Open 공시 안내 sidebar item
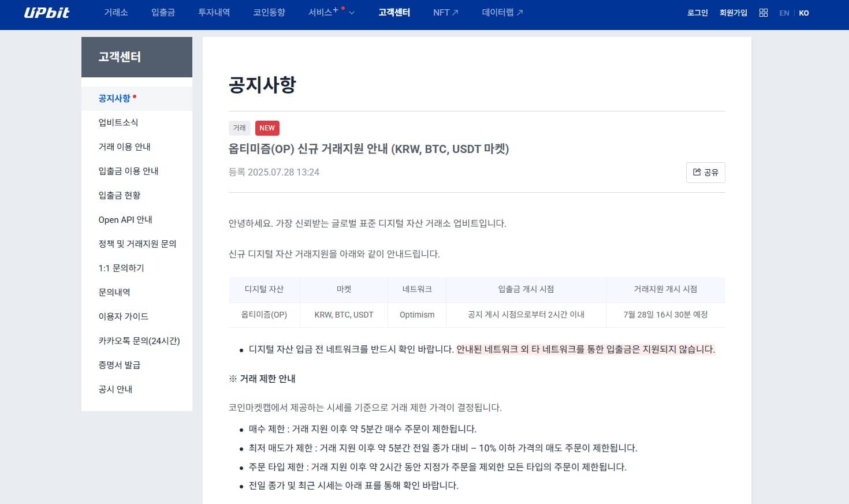The height and width of the screenshot is (504, 849). 137,389
